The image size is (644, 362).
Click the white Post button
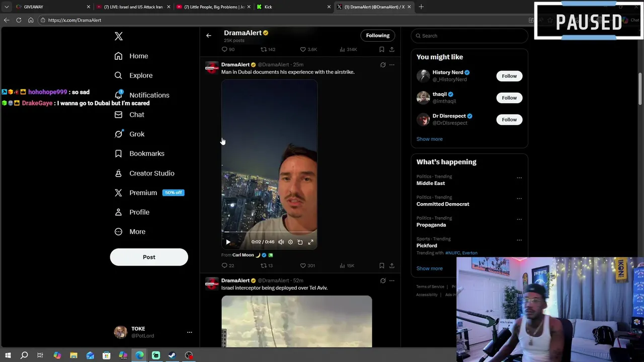[149, 257]
